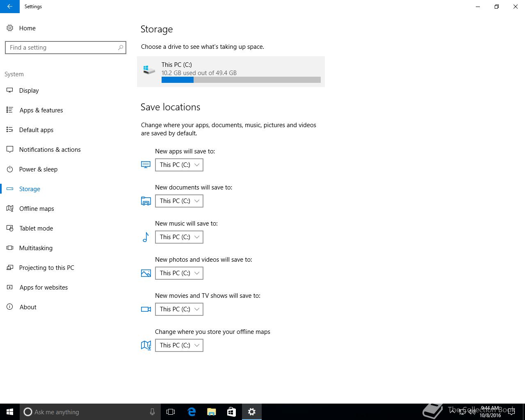Click the Multitasking icon

[x=10, y=248]
